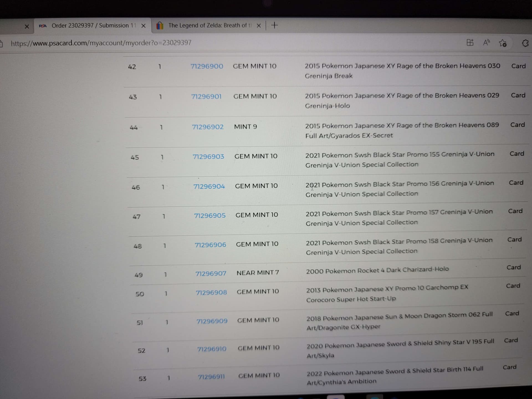Select the Dark Charizard-Holo description
The height and width of the screenshot is (399, 532).
click(x=377, y=270)
